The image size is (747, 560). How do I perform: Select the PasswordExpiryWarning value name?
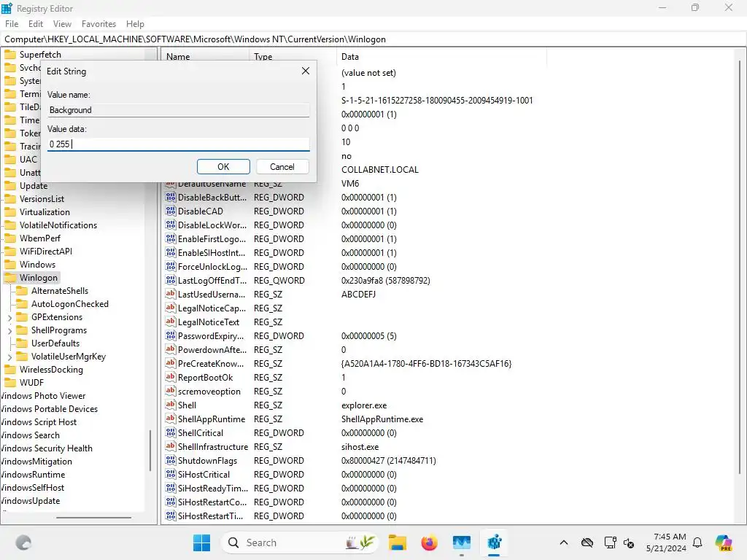211,335
